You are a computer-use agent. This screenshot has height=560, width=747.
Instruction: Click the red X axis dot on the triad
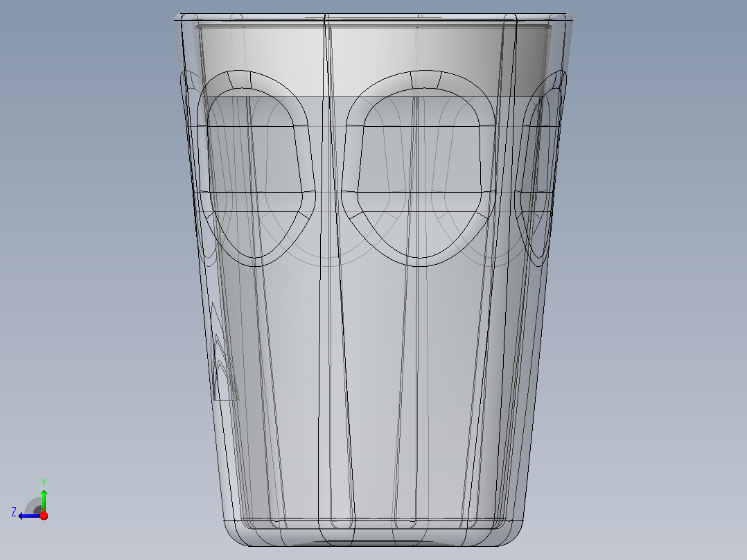(44, 516)
